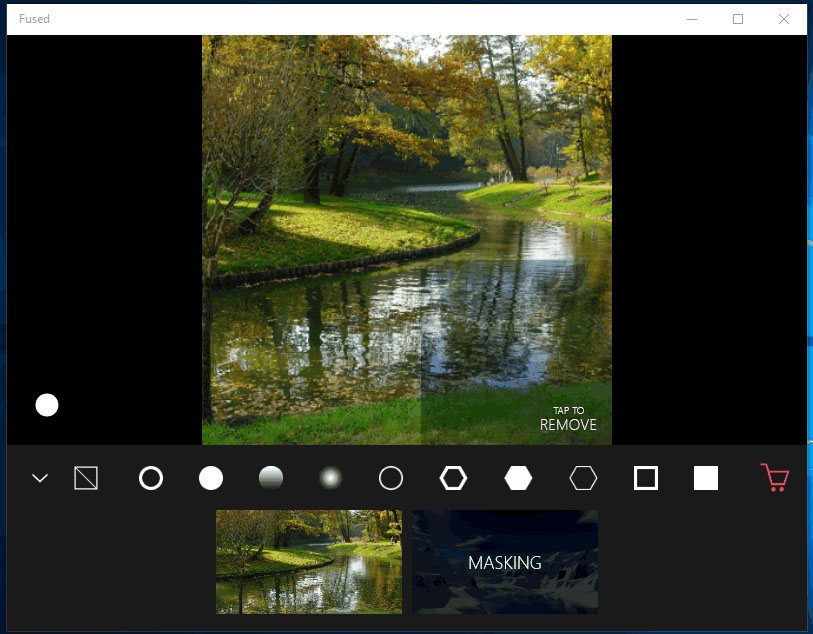Open the MASKING tile

click(x=505, y=562)
